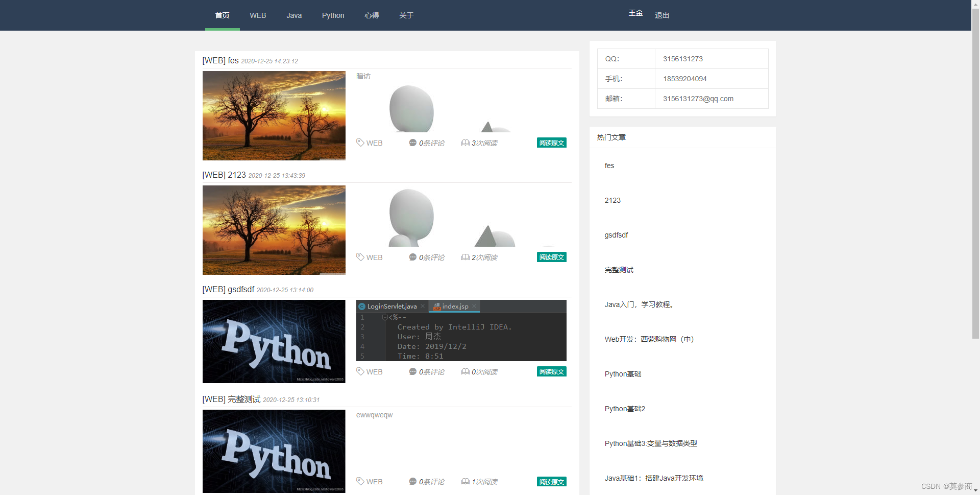Click 阅读原文 button on the gsdfsdf post
The height and width of the screenshot is (495, 980).
click(552, 371)
